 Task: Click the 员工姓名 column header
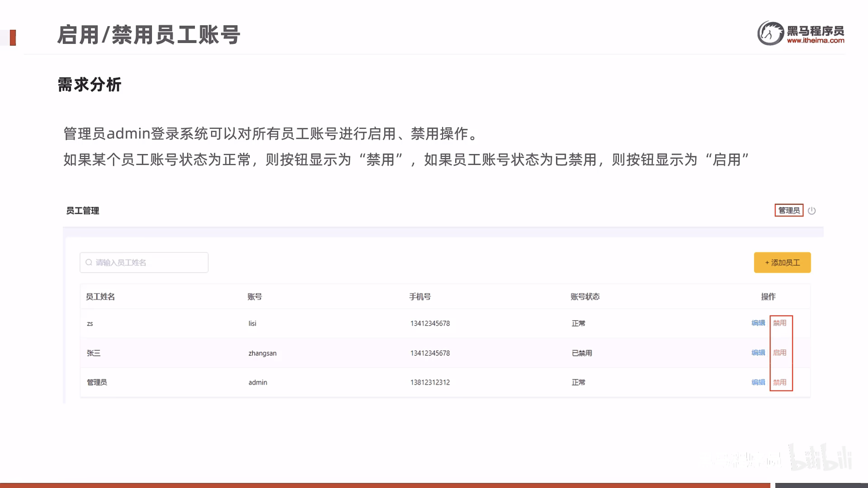[x=100, y=297]
